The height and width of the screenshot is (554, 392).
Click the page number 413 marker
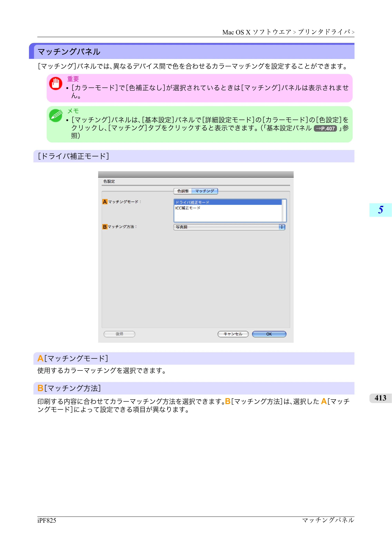coord(381,398)
